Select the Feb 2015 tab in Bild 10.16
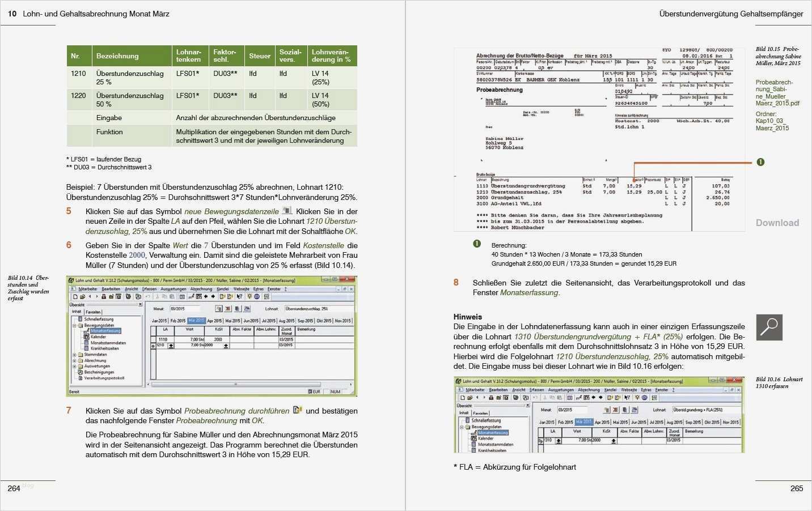 point(565,422)
